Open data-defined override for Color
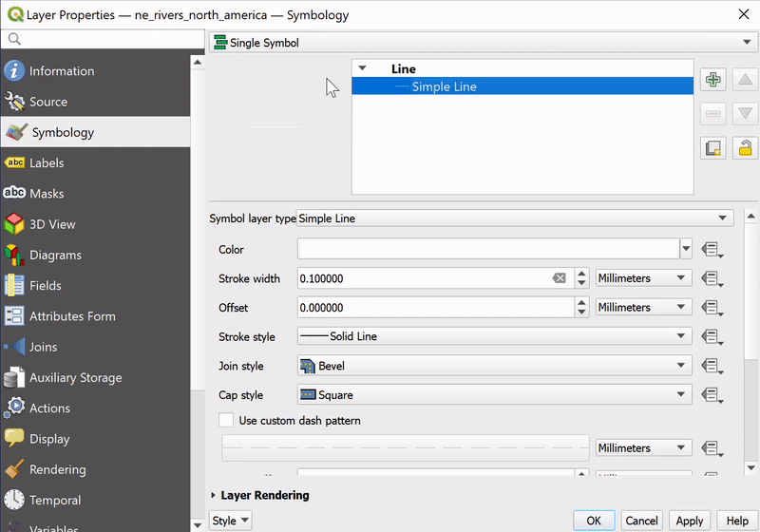Screen dimensions: 760x532 tap(712, 250)
